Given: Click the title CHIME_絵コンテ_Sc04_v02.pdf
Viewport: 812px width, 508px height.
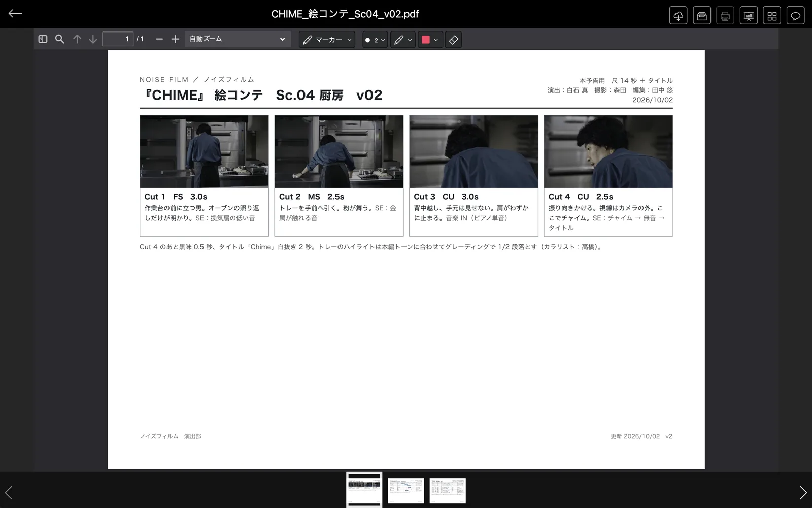Looking at the screenshot, I should (345, 14).
